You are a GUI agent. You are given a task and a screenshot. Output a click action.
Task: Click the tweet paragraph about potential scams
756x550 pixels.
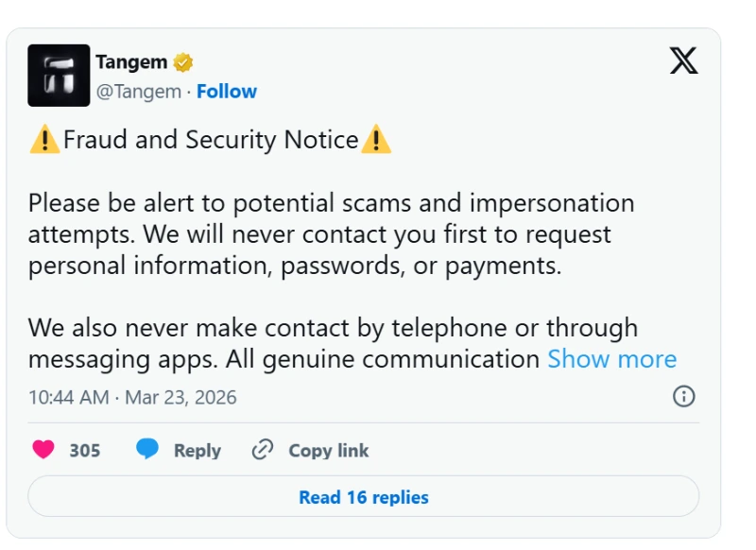click(331, 234)
